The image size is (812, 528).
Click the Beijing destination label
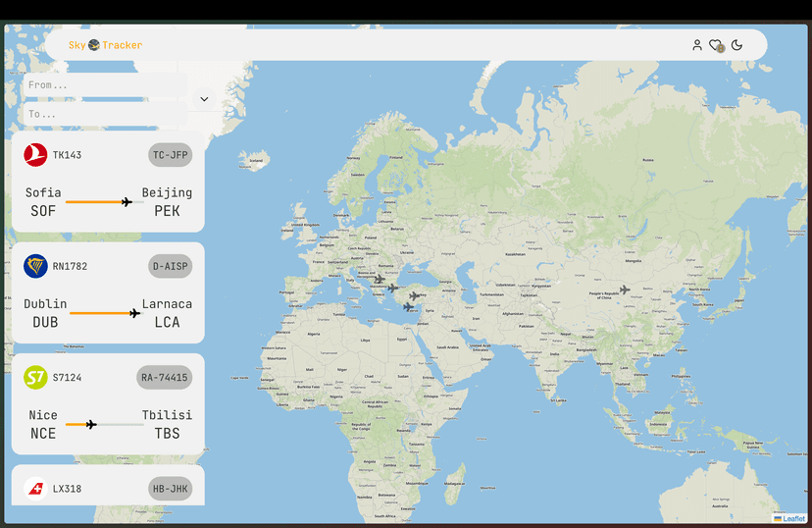coord(168,192)
